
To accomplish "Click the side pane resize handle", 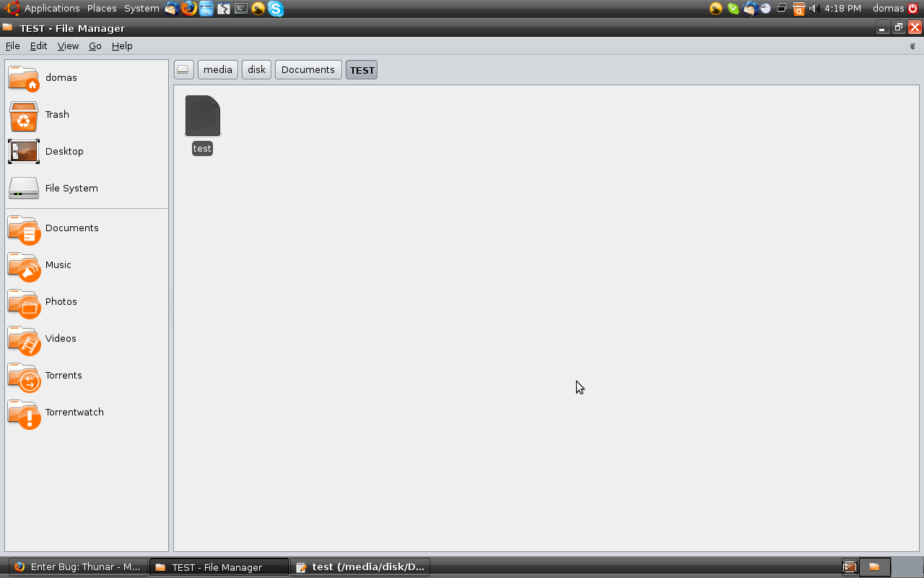I will (171, 306).
